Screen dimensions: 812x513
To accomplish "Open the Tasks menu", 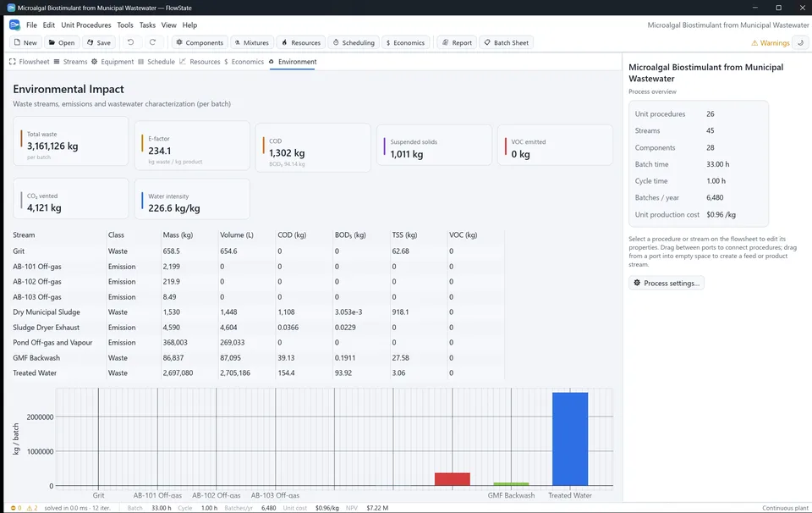I will click(147, 25).
